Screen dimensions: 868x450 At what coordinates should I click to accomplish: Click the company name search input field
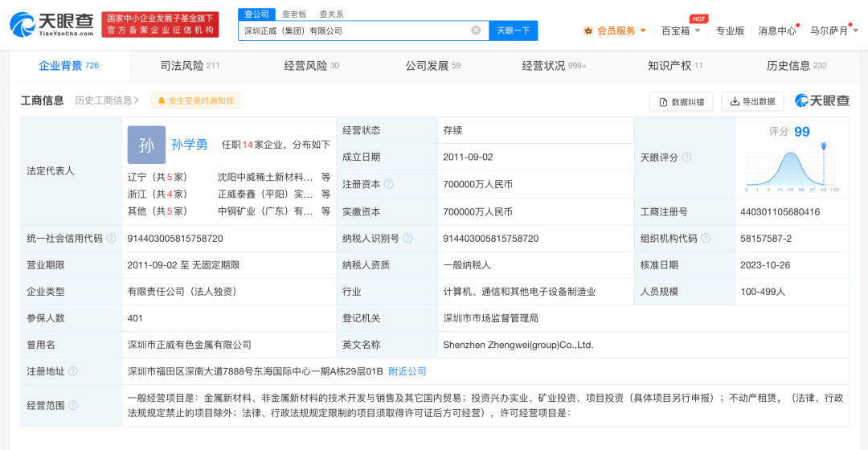coord(354,31)
